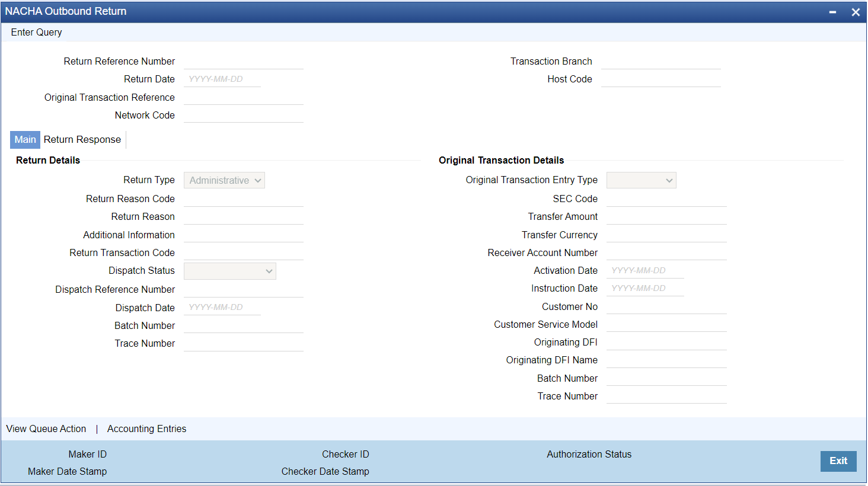
Task: Focus the Customer Service Model field
Action: (666, 324)
